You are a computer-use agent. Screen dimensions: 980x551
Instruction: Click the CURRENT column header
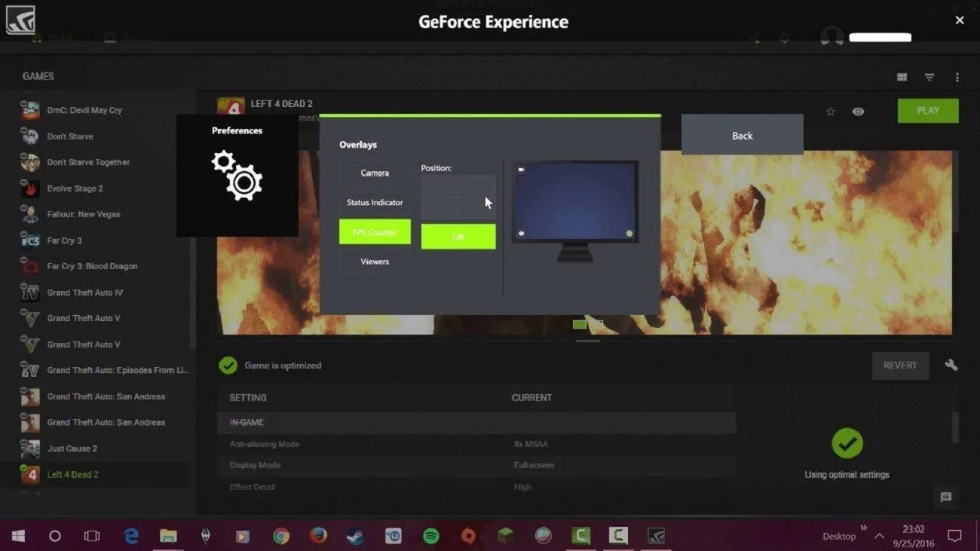tap(531, 397)
